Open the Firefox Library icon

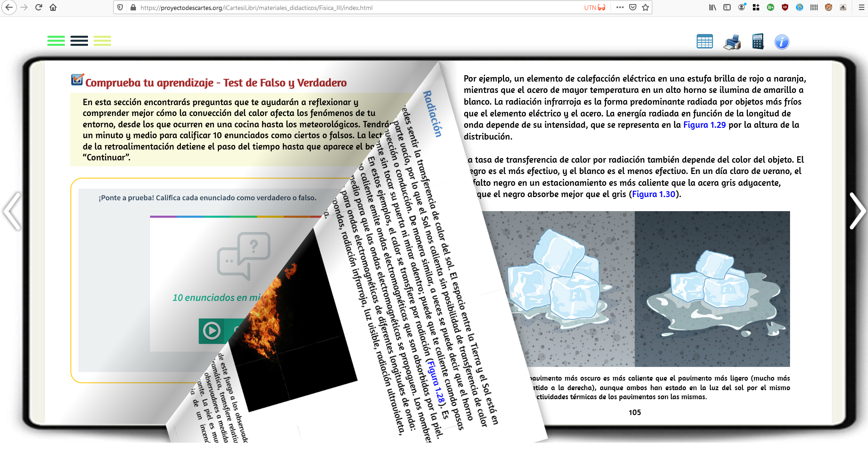pyautogui.click(x=713, y=7)
